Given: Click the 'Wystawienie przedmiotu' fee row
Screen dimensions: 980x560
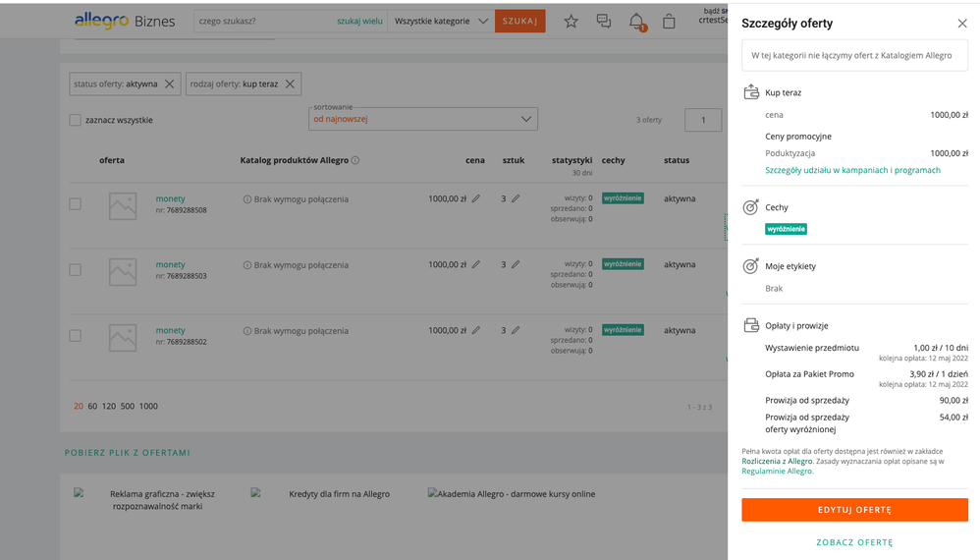Looking at the screenshot, I should coord(866,353).
